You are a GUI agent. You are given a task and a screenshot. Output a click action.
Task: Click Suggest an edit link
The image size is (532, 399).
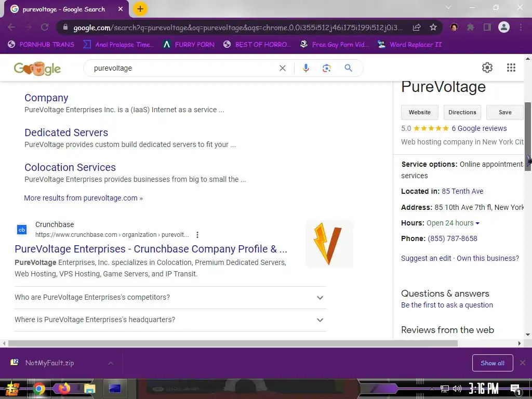click(x=426, y=258)
